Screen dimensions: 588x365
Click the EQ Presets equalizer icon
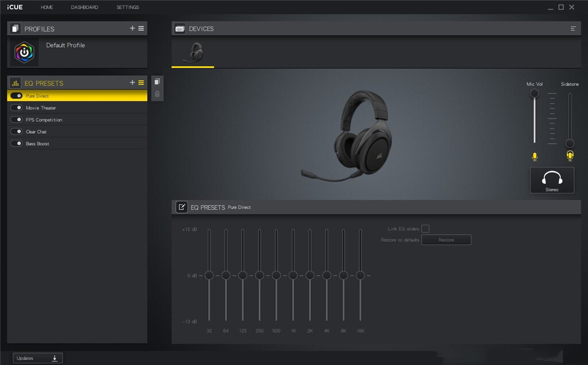click(x=15, y=83)
